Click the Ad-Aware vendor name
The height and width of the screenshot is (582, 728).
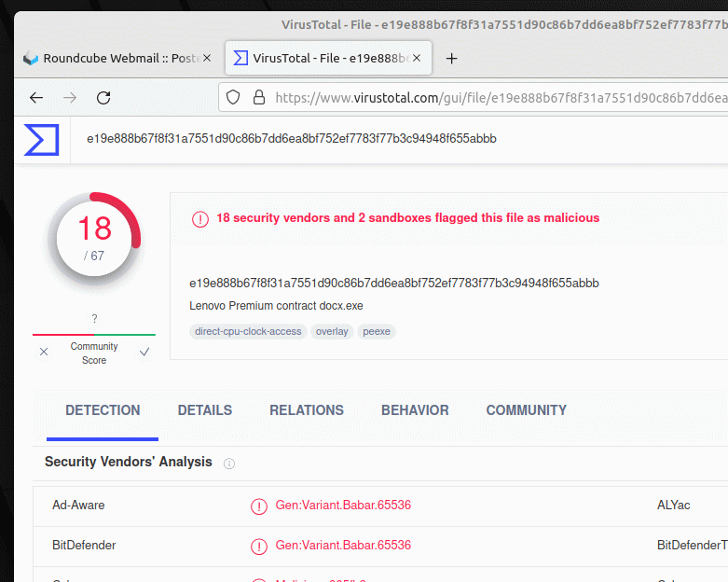click(x=78, y=506)
